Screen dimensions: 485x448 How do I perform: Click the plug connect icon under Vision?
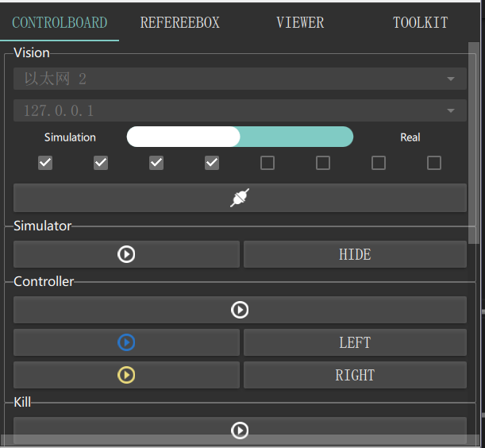[x=240, y=198]
